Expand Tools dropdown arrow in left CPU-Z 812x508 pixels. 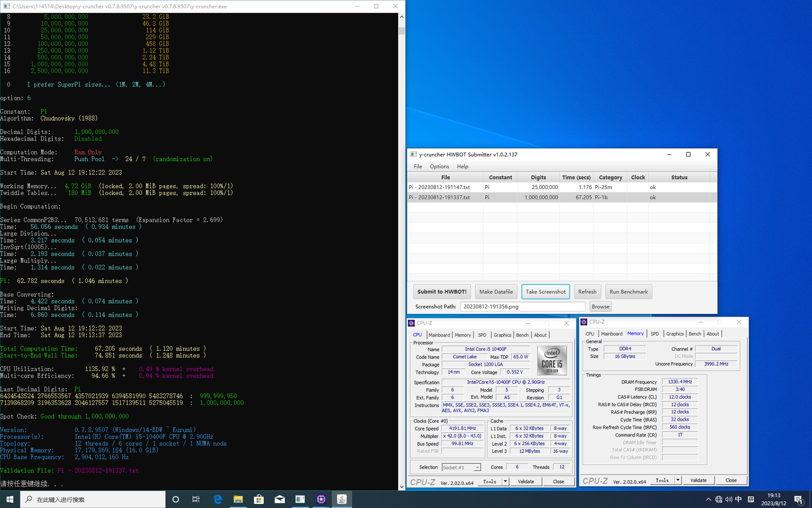pos(505,482)
